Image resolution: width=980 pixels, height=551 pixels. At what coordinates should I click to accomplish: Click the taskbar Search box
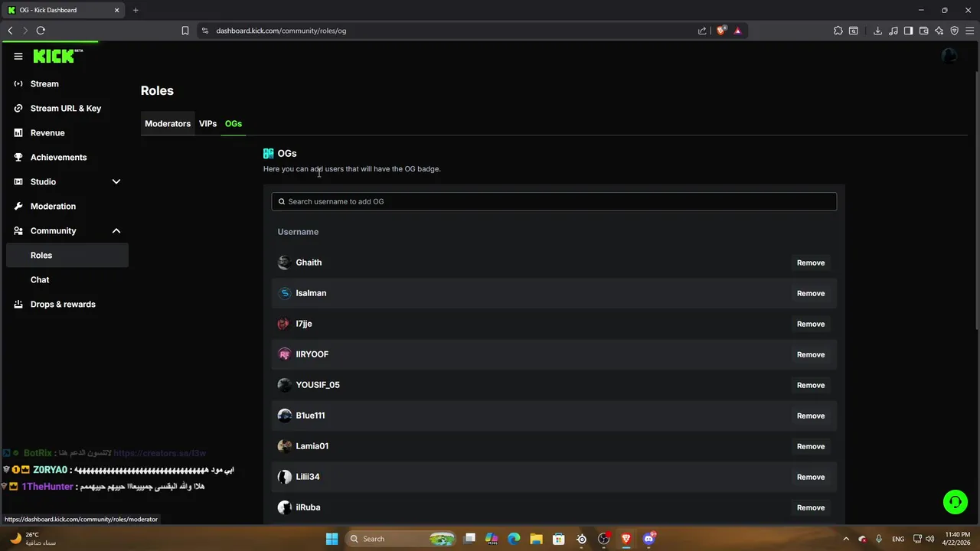click(x=402, y=539)
